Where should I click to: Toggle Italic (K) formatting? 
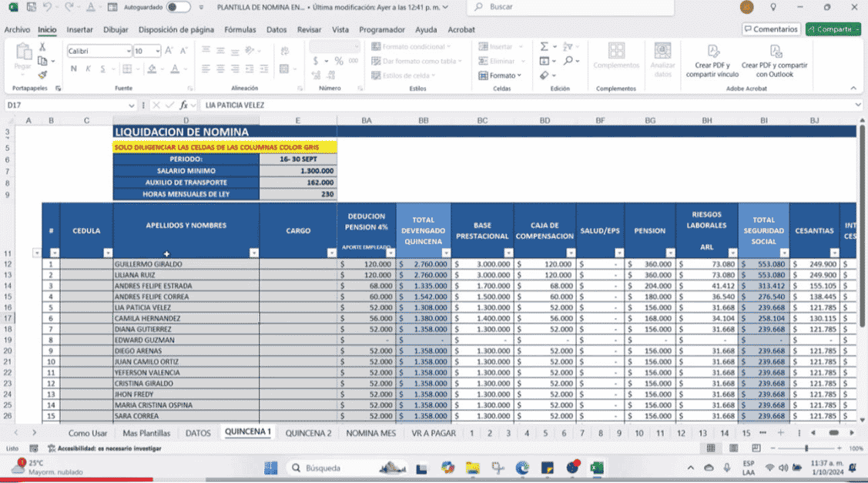pos(88,69)
